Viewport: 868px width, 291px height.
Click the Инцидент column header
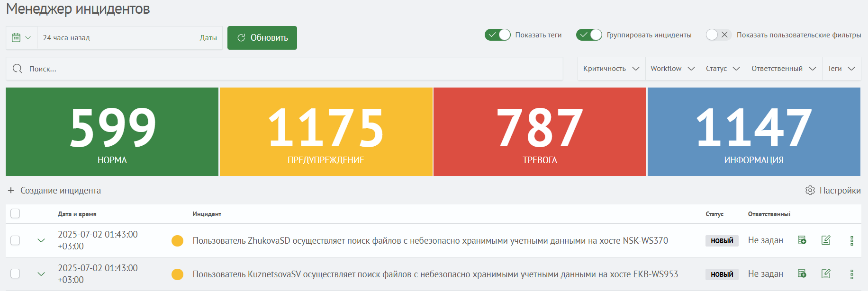point(207,214)
